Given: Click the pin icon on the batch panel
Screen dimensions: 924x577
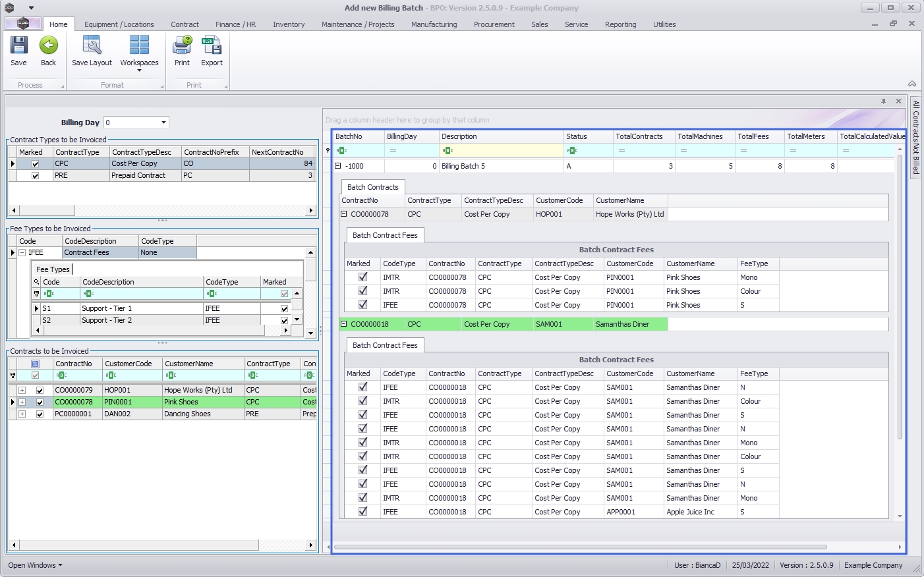Looking at the screenshot, I should pos(883,101).
